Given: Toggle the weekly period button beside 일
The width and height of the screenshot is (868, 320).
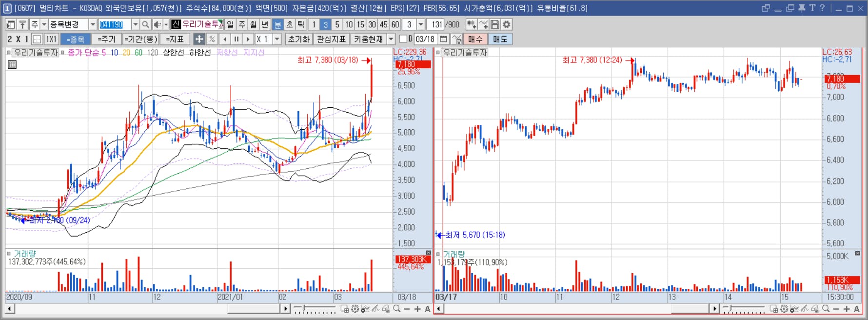Looking at the screenshot, I should coord(242,24).
